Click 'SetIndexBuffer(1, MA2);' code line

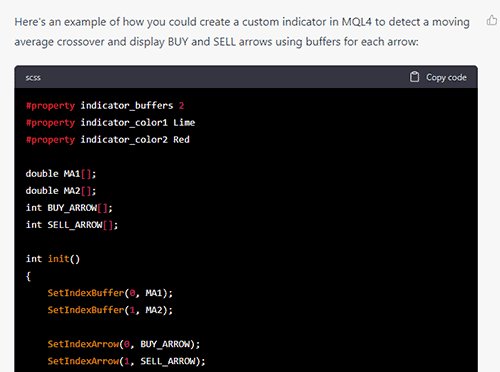[110, 310]
